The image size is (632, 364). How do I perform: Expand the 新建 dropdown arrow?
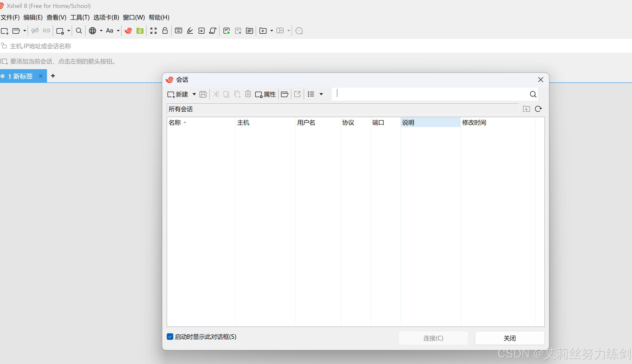click(x=194, y=94)
